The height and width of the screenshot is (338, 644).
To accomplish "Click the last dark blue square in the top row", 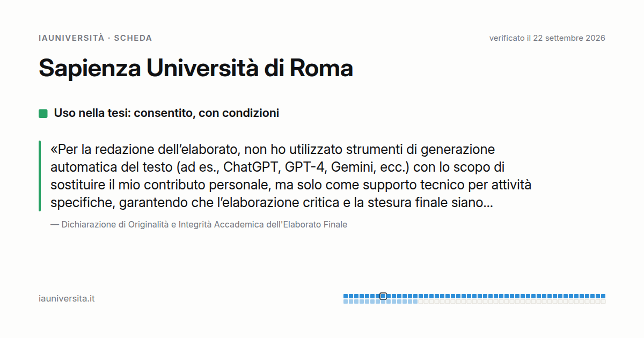I will [603, 296].
